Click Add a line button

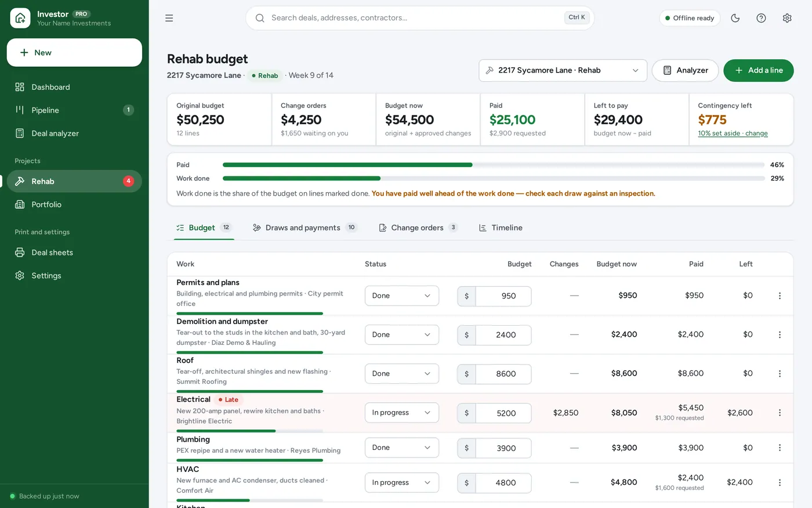[758, 70]
